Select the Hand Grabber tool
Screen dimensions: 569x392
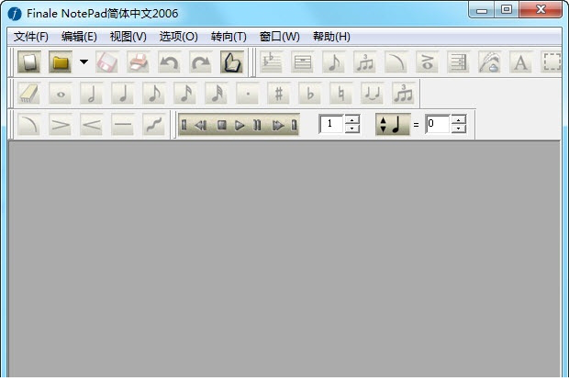pos(232,62)
